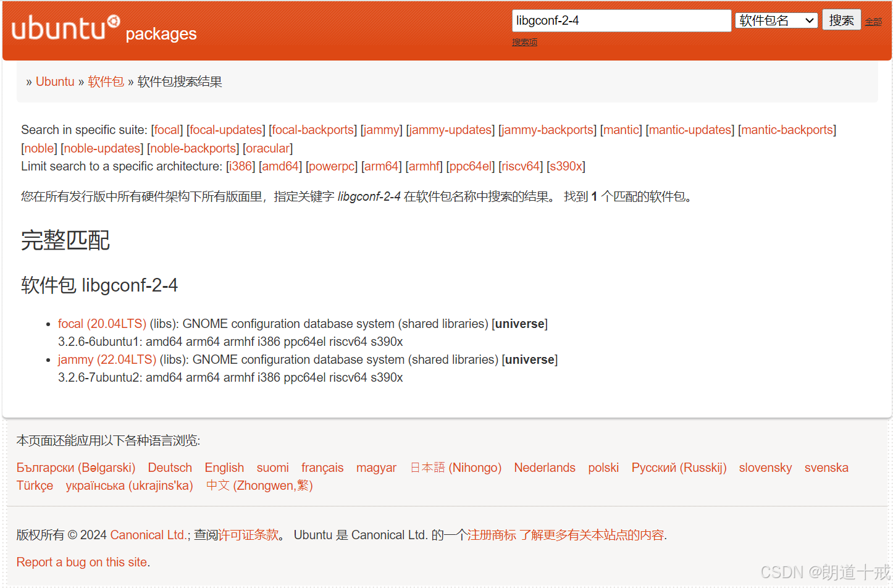This screenshot has width=893, height=588.
Task: Switch language to Deutsch
Action: click(170, 468)
